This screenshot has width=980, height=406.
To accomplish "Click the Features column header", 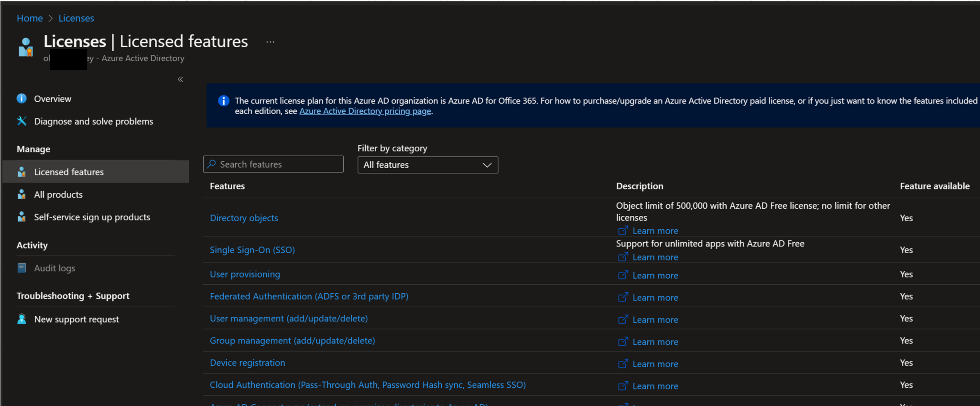I will tap(227, 186).
